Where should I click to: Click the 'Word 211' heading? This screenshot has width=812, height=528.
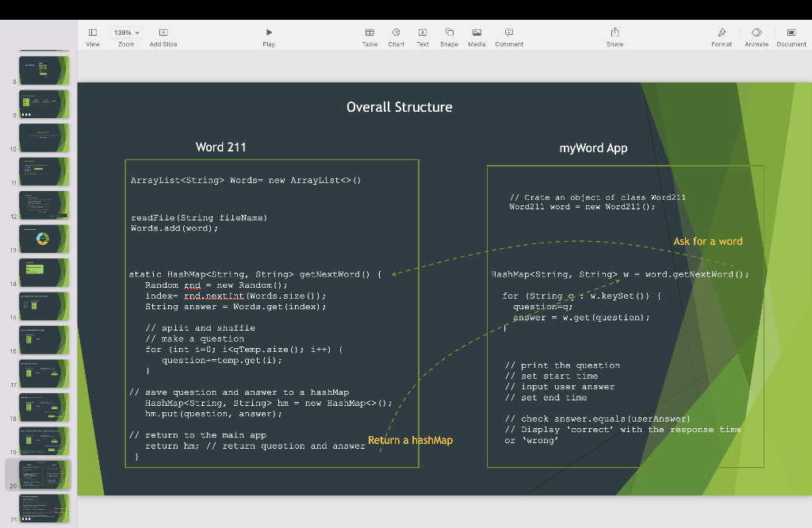point(220,147)
